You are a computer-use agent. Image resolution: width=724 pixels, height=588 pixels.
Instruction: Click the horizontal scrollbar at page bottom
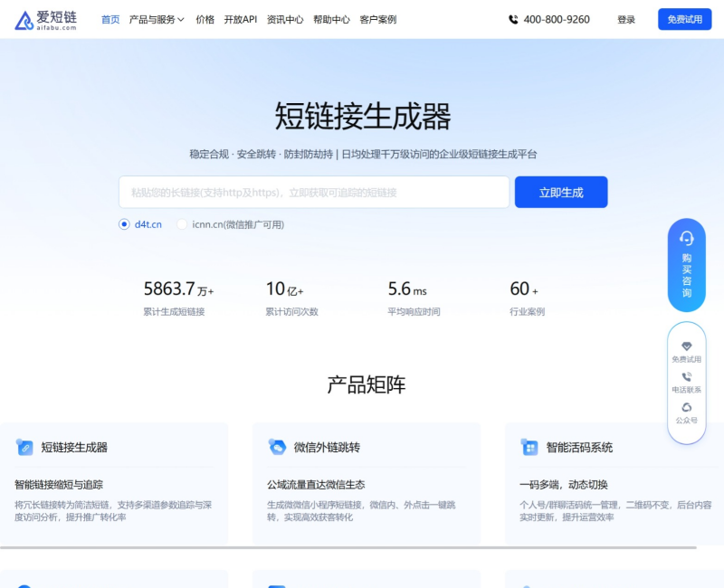(348, 548)
